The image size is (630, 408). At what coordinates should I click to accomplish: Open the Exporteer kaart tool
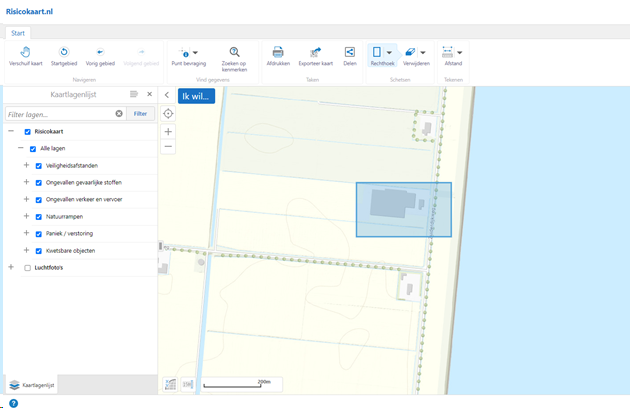click(315, 56)
